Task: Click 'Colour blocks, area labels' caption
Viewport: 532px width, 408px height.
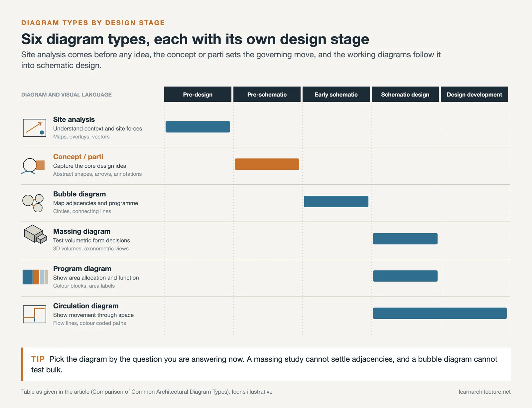Action: [x=84, y=286]
